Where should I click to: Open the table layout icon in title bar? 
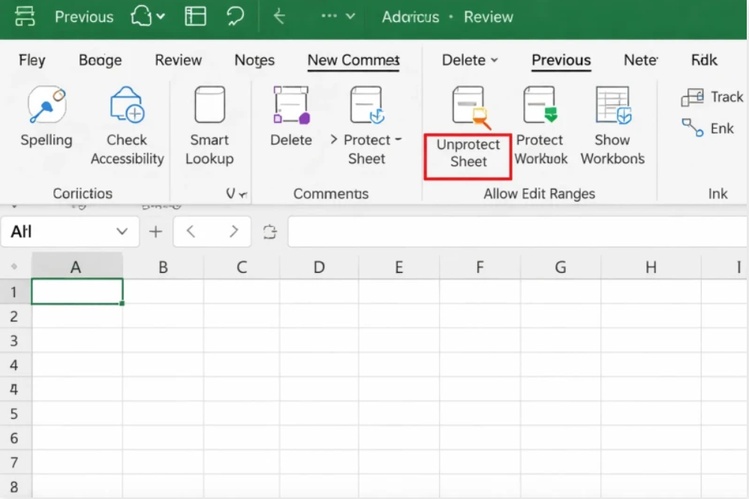pos(195,16)
